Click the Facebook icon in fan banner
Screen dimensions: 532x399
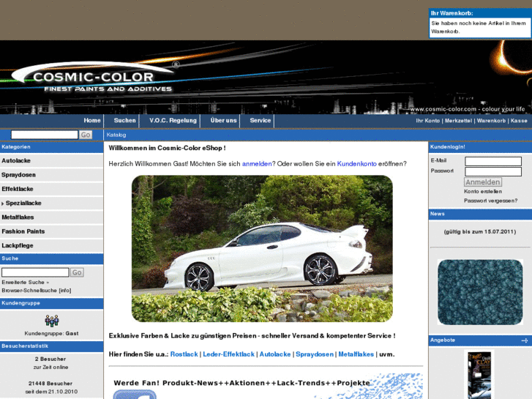[x=135, y=395]
